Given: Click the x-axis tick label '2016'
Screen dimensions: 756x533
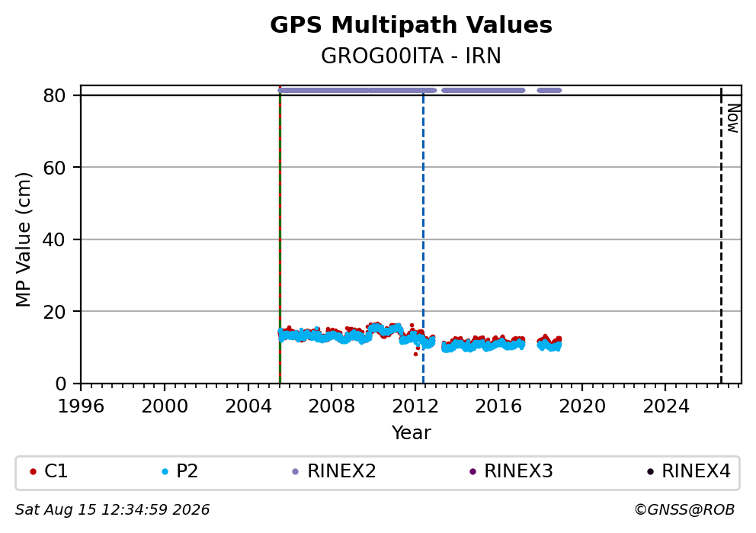Looking at the screenshot, I should (x=498, y=406).
